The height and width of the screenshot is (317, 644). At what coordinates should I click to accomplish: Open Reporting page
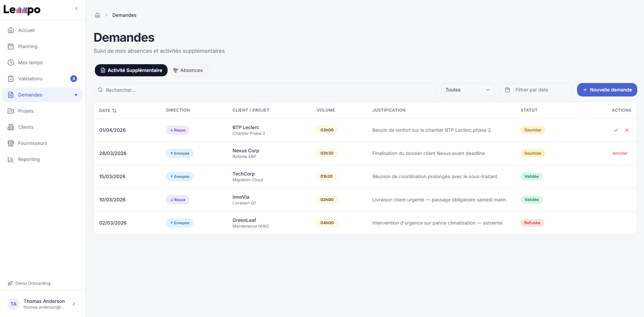coord(42,159)
